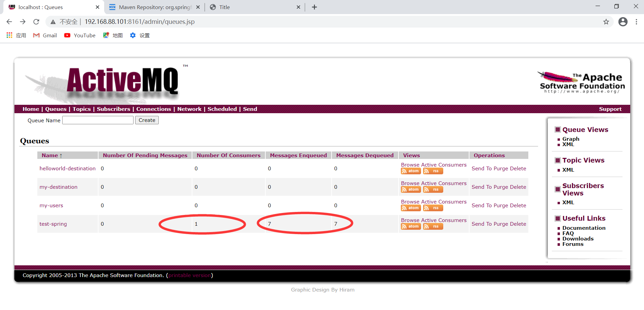The image size is (644, 310).
Task: Open FAQ under Useful Links
Action: coord(568,233)
